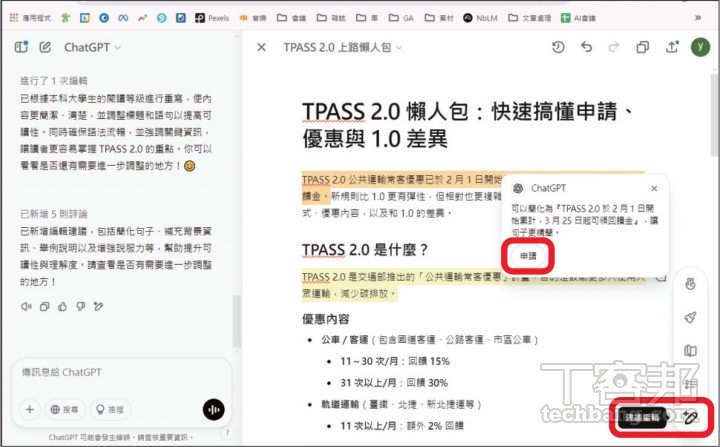Open the blue checkmark square bookmark icon
This screenshot has height=447, width=720.
[180, 18]
